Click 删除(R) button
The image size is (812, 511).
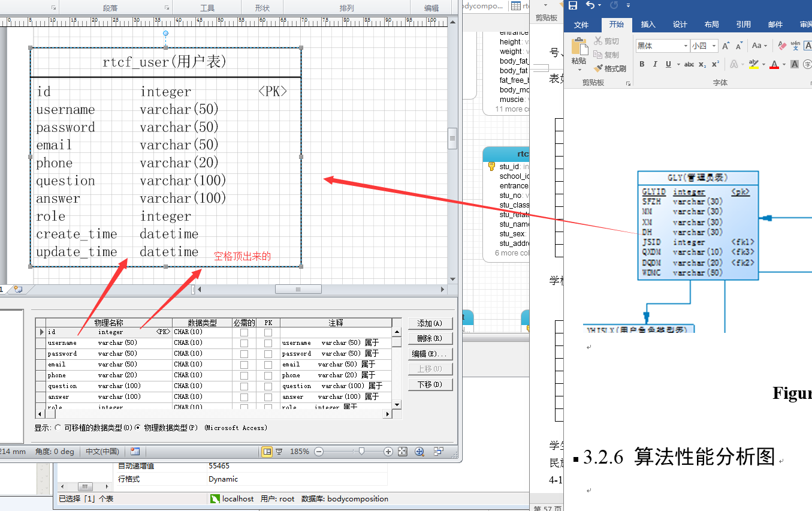coord(430,339)
